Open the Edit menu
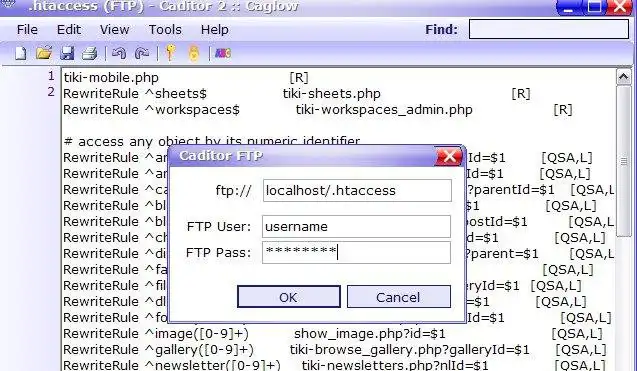637x371 pixels. [69, 30]
